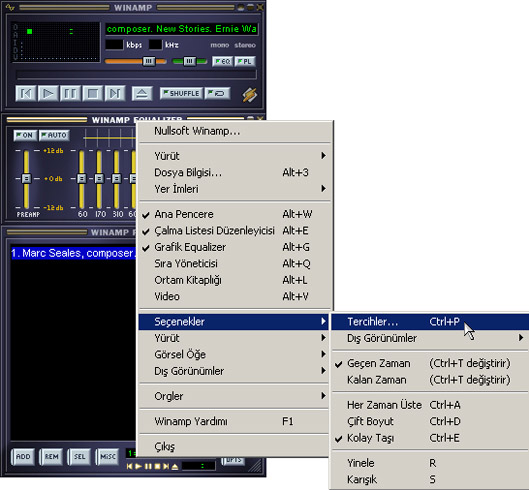
Task: Uncheck Ana Pencere menu item
Action: click(234, 214)
